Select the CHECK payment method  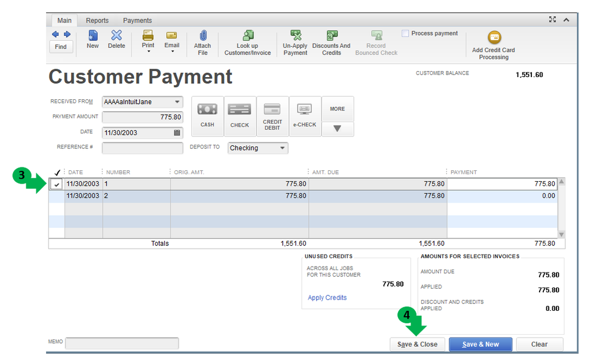click(x=240, y=116)
